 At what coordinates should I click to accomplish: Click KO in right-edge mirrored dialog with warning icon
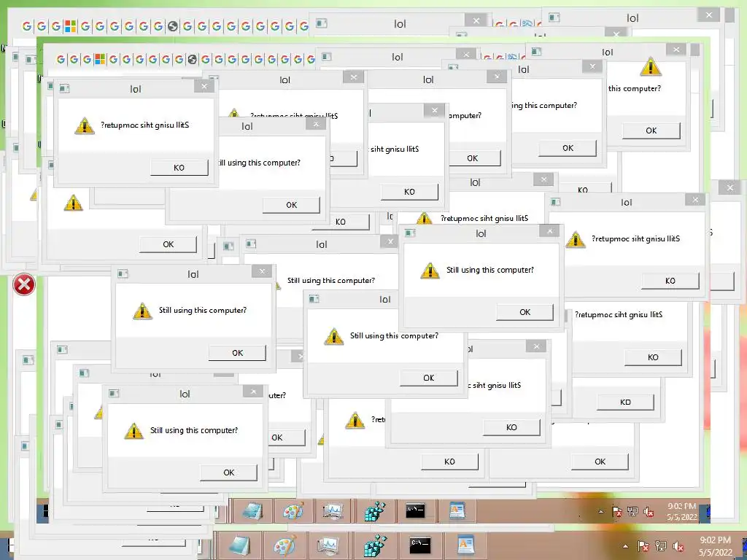tap(670, 281)
